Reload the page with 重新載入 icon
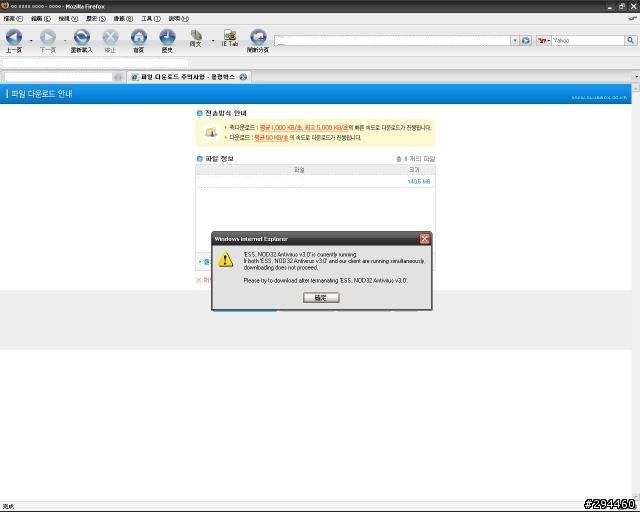This screenshot has height=512, width=640. (x=82, y=37)
